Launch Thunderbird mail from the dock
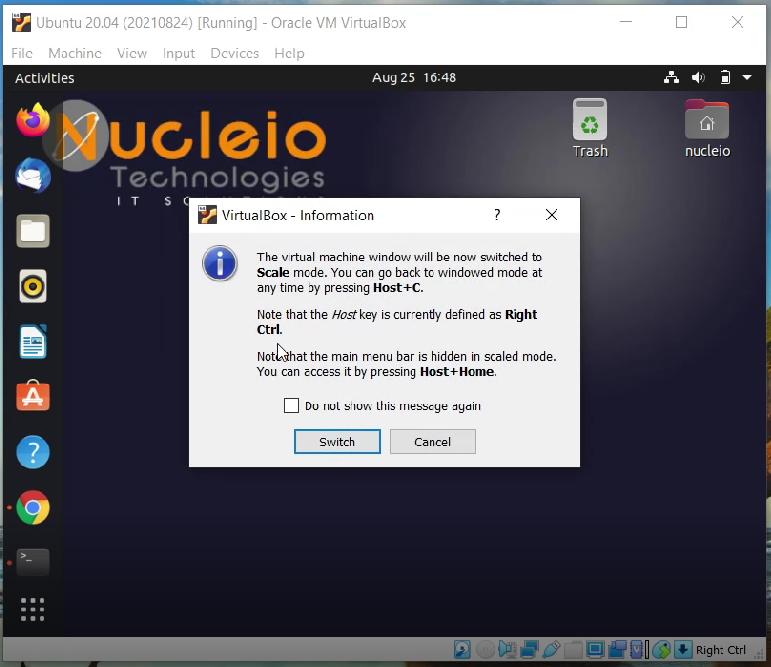Viewport: 771px width, 667px height. point(32,176)
